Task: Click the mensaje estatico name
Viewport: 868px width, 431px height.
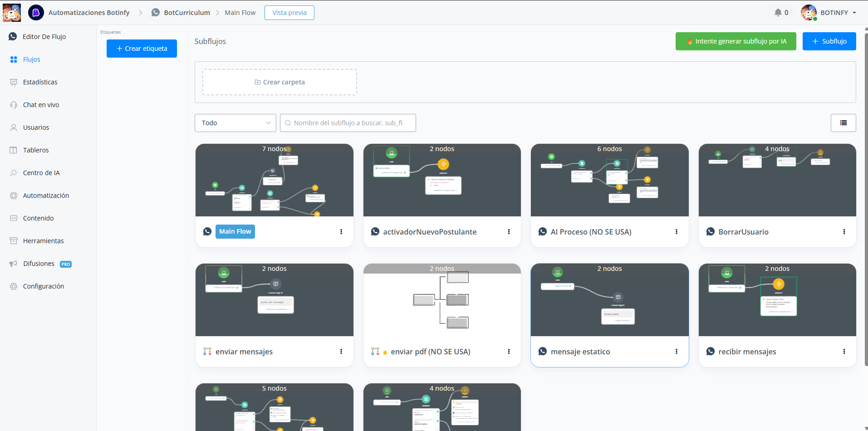Action: 580,352
